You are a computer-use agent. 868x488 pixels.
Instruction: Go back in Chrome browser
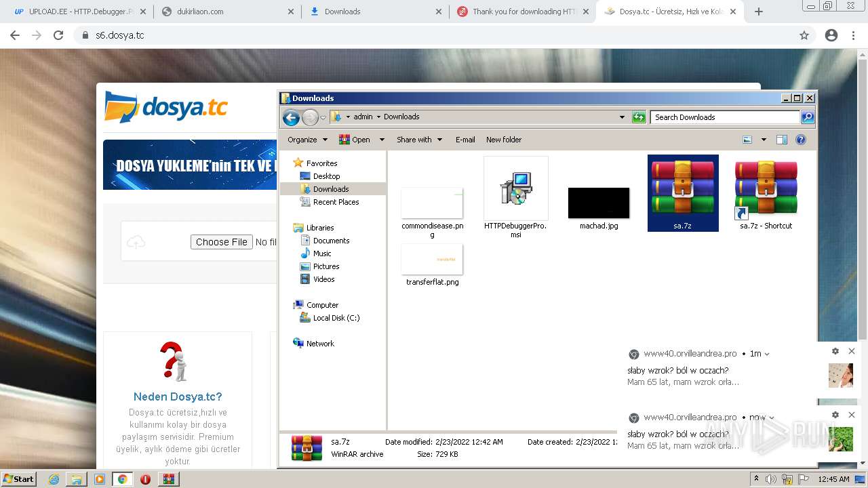coord(15,35)
